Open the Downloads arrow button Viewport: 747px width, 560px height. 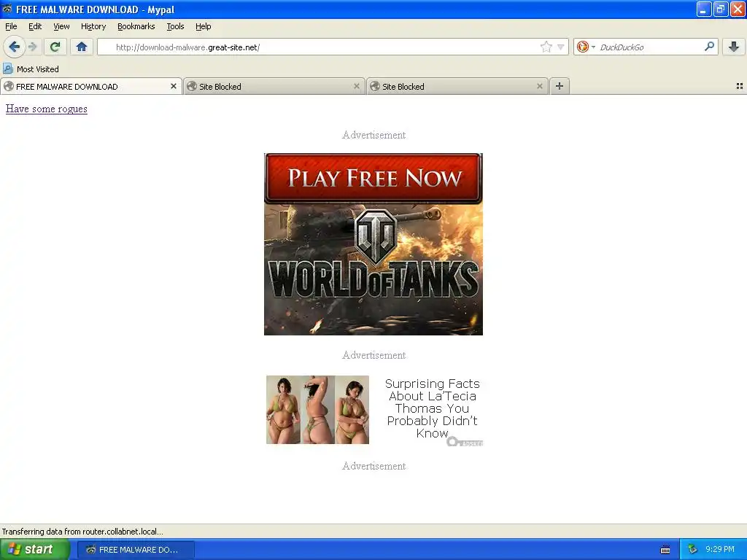tap(734, 47)
